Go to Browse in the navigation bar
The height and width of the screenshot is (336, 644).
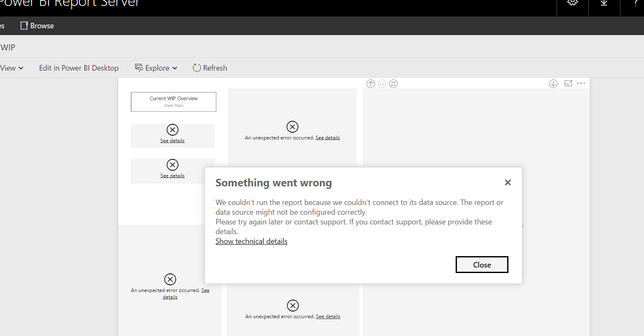pyautogui.click(x=37, y=26)
